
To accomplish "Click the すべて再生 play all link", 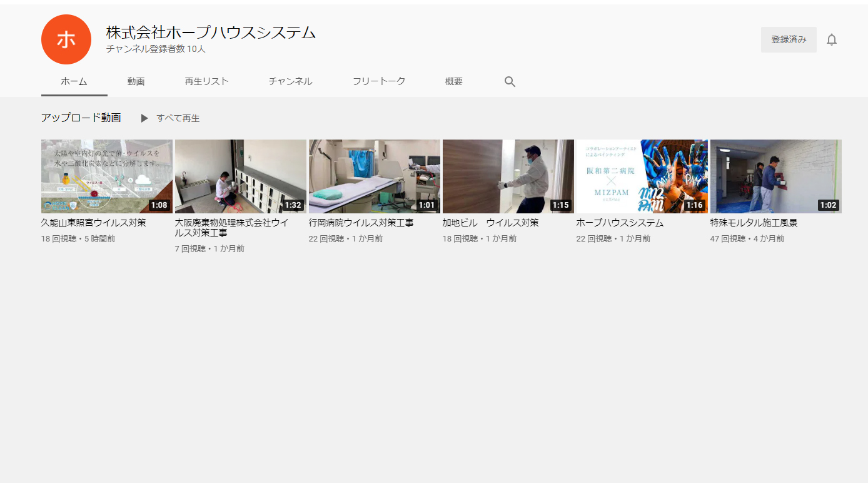I will (178, 118).
